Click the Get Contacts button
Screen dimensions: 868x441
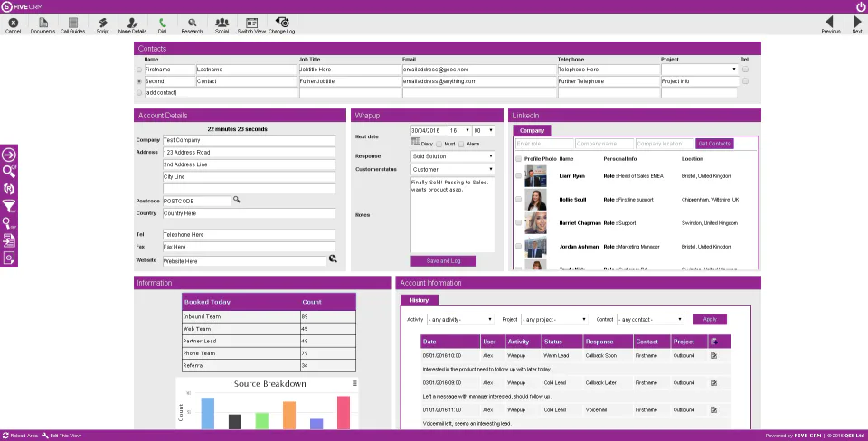714,144
